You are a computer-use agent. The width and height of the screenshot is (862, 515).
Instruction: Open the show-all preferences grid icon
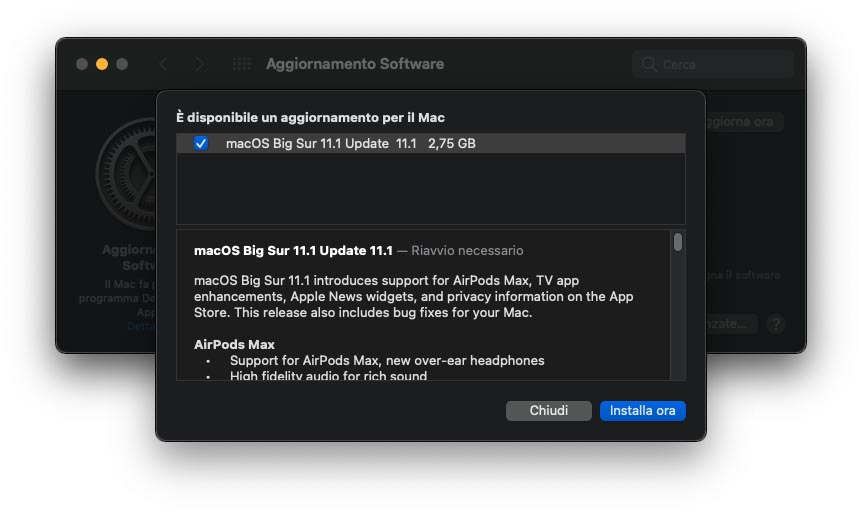tap(242, 64)
